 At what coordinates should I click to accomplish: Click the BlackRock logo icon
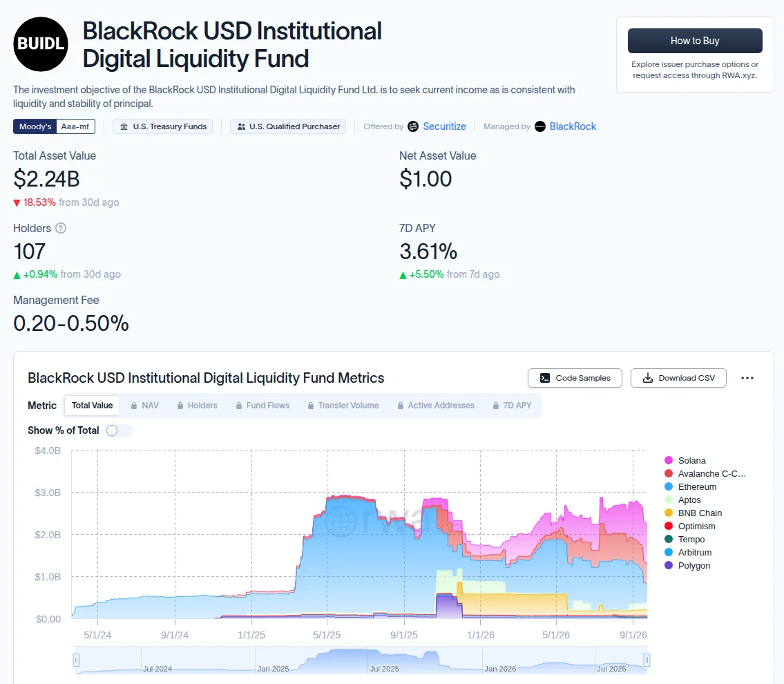(540, 126)
